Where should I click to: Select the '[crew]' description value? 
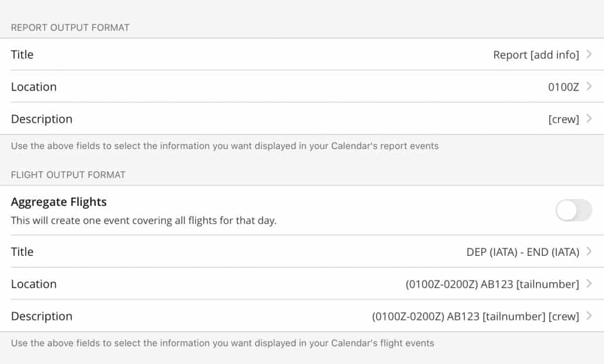(563, 119)
